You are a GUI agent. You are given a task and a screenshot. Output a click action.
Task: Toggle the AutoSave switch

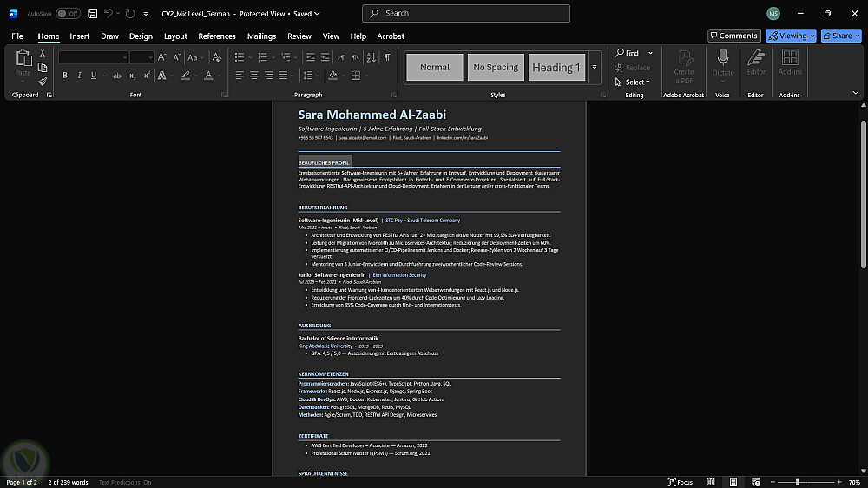[68, 14]
